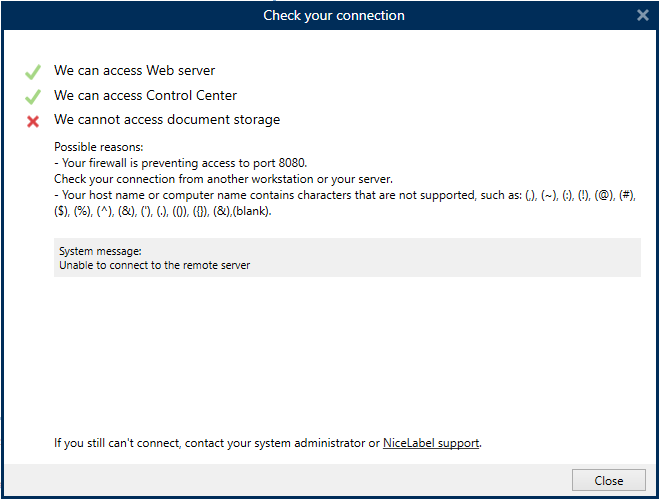660x500 pixels.
Task: Click the gray system message box
Action: click(x=347, y=257)
